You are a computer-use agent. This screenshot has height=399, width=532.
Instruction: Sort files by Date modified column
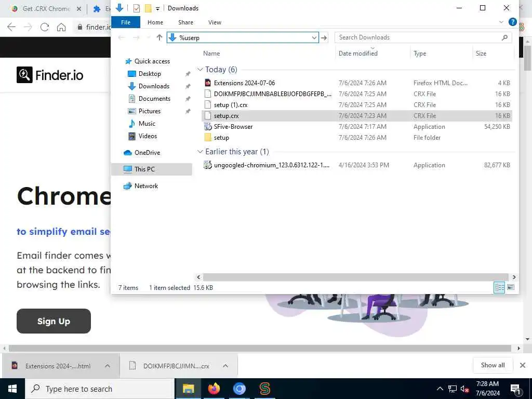358,54
